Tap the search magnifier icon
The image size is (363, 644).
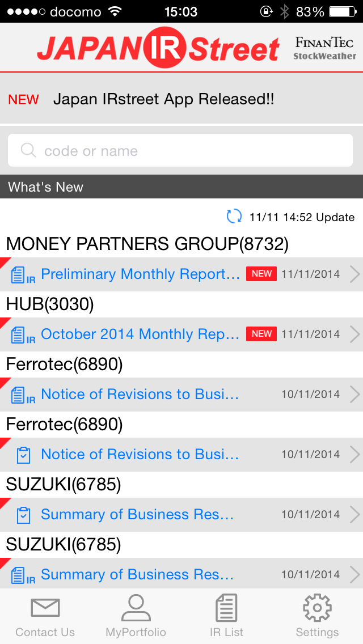point(28,150)
